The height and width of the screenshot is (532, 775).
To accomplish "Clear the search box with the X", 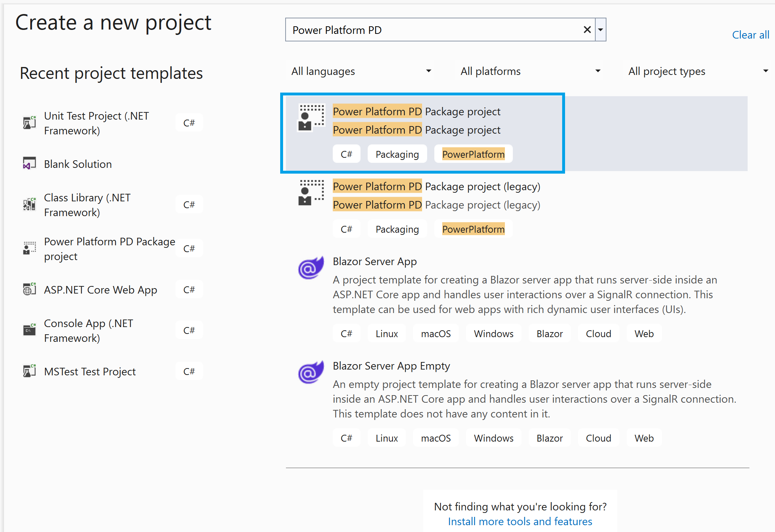I will coord(587,30).
